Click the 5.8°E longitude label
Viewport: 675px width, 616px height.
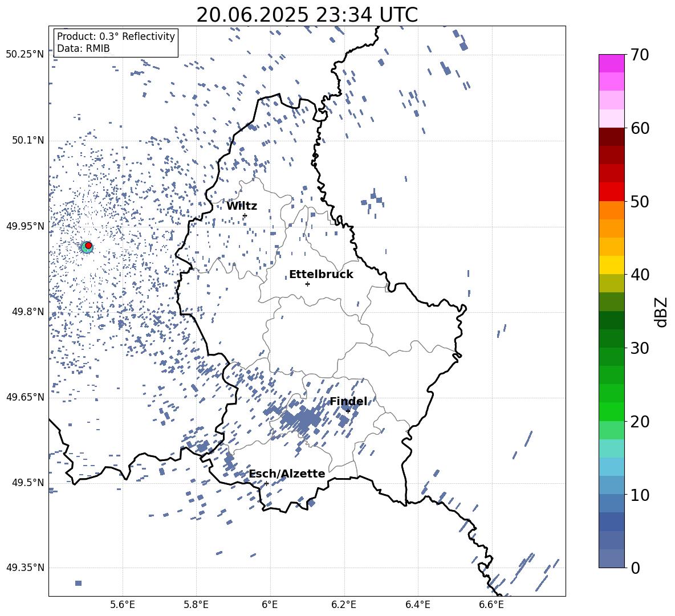196,605
